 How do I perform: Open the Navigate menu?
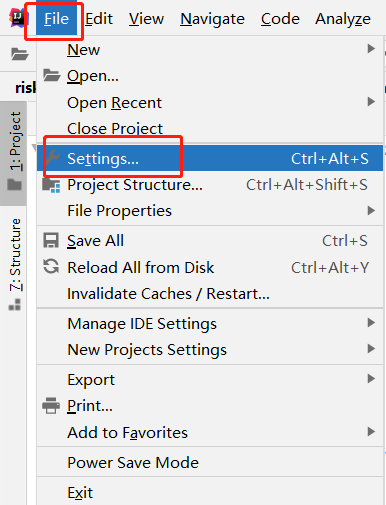212,19
